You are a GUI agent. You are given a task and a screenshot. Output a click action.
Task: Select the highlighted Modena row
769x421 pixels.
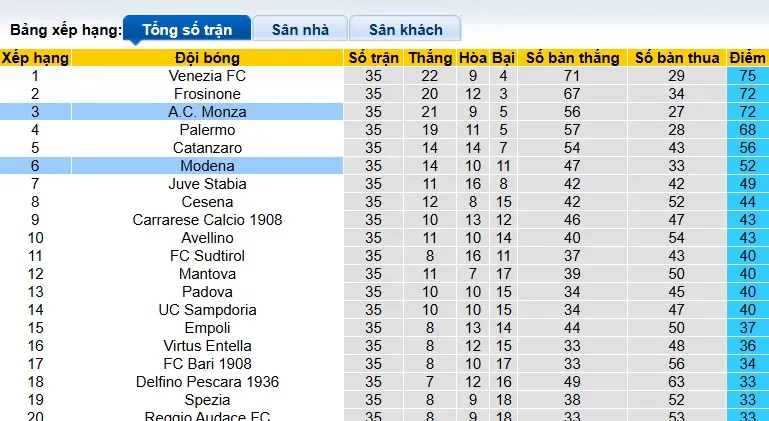pyautogui.click(x=208, y=166)
